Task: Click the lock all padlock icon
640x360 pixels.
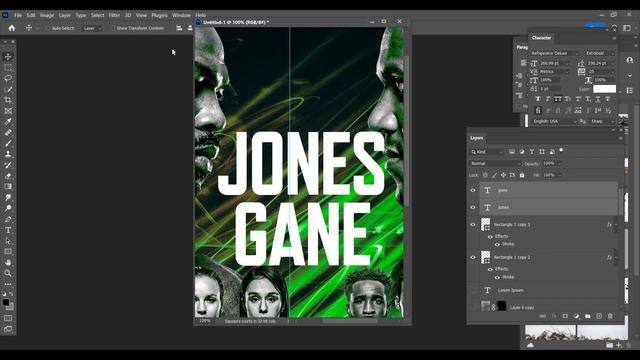Action: click(522, 175)
